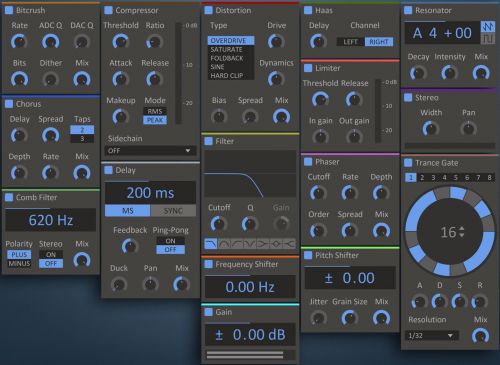Click the Distortion Drive knob

coord(276,42)
